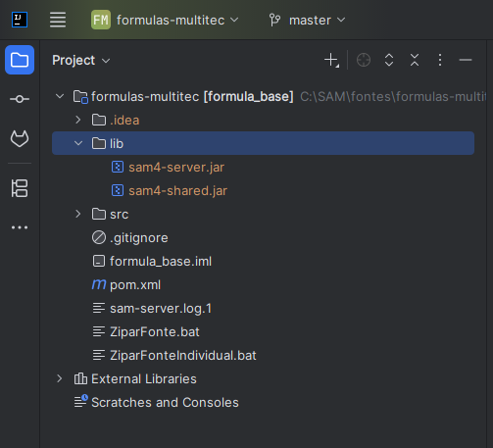Open the formulas-multitec project dropdown
Image resolution: width=493 pixels, height=448 pixels.
pos(177,20)
